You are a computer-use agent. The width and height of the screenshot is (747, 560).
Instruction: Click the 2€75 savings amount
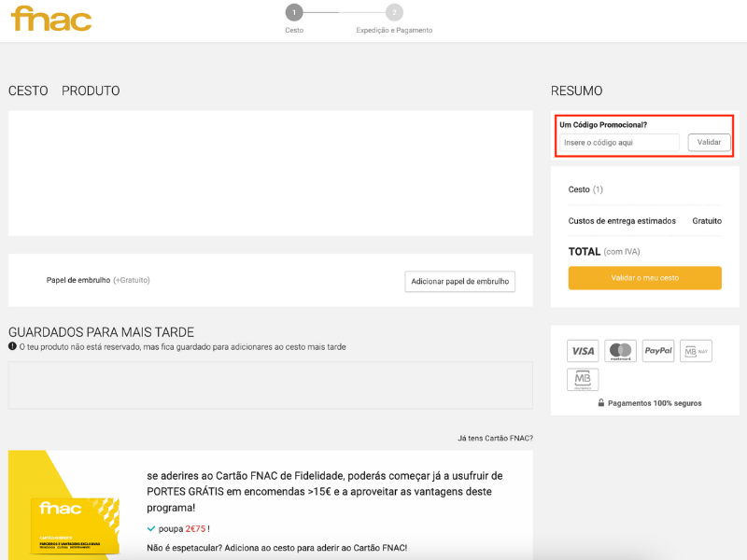point(195,528)
